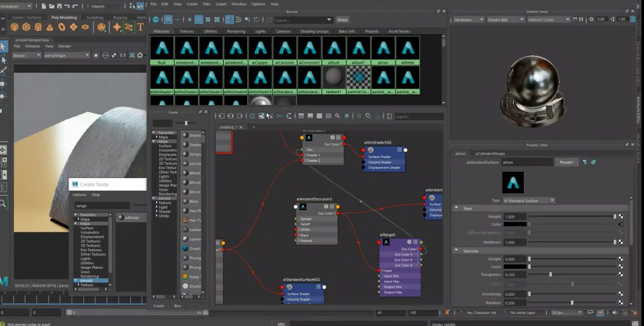
Task: Click the aperture refresh icon in RenderView toolbar
Action: 140,55
